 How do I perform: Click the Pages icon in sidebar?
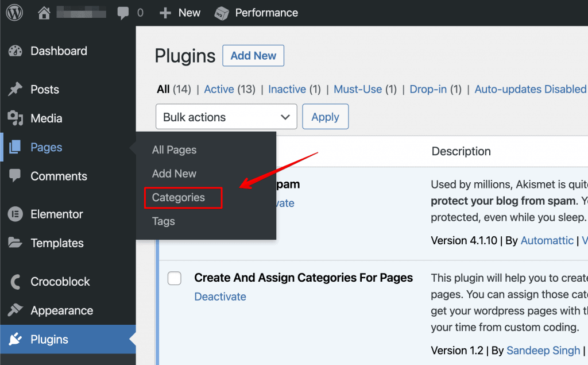click(x=15, y=147)
